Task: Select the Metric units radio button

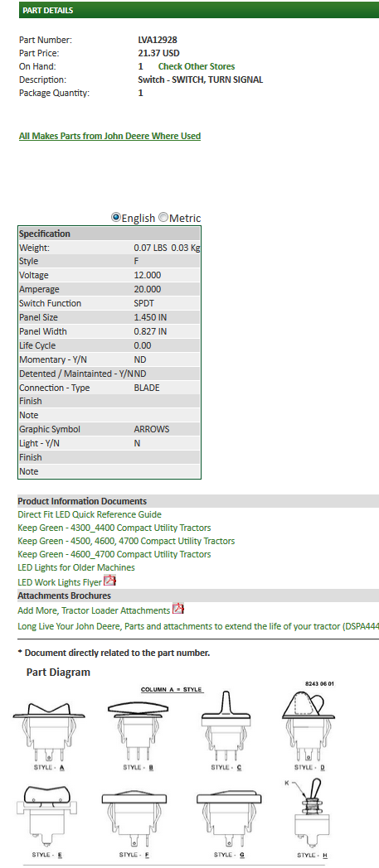Action: click(163, 218)
